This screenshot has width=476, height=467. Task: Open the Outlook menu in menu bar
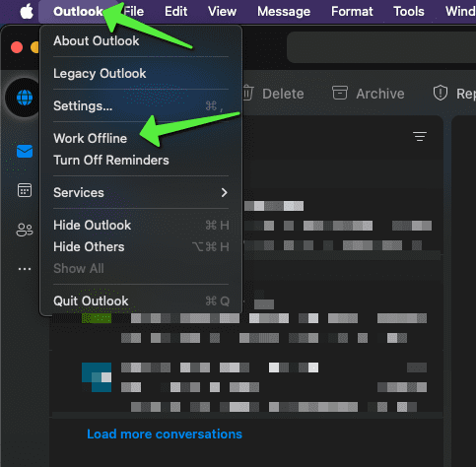tap(78, 12)
